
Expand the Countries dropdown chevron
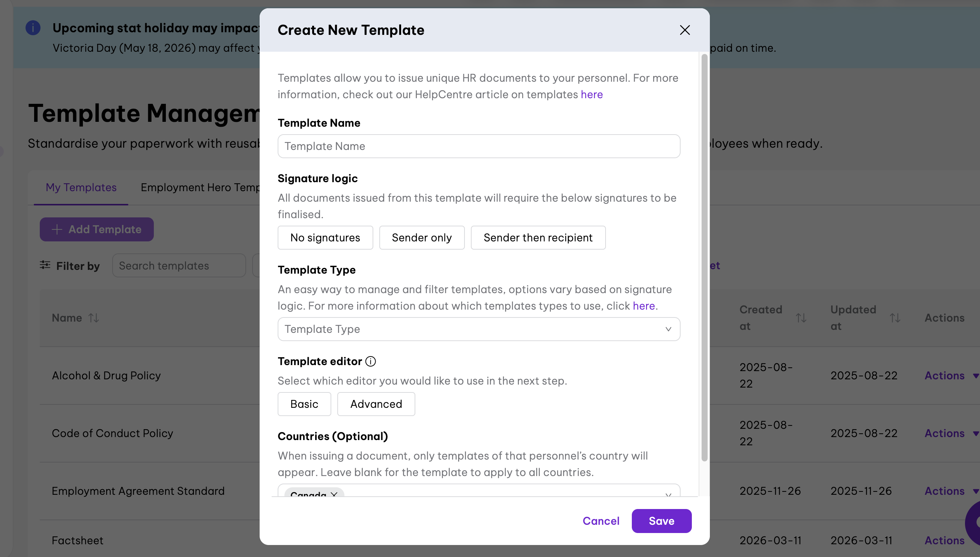click(668, 494)
